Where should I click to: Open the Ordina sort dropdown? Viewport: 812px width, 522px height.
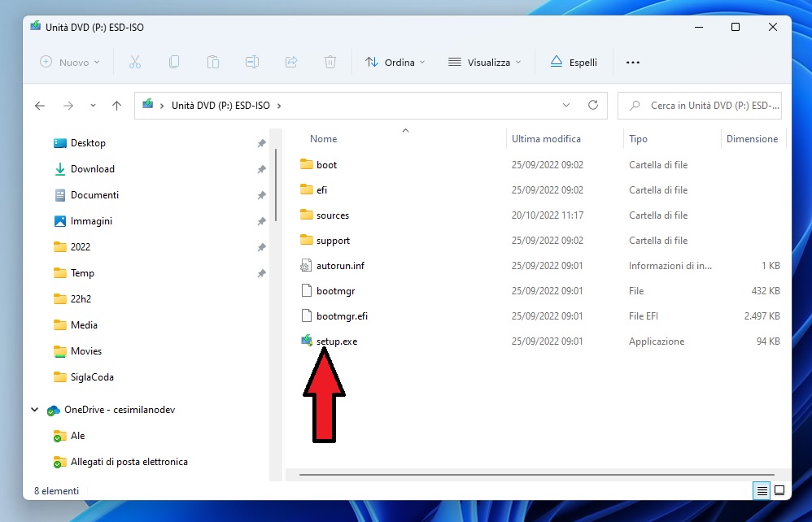click(395, 62)
